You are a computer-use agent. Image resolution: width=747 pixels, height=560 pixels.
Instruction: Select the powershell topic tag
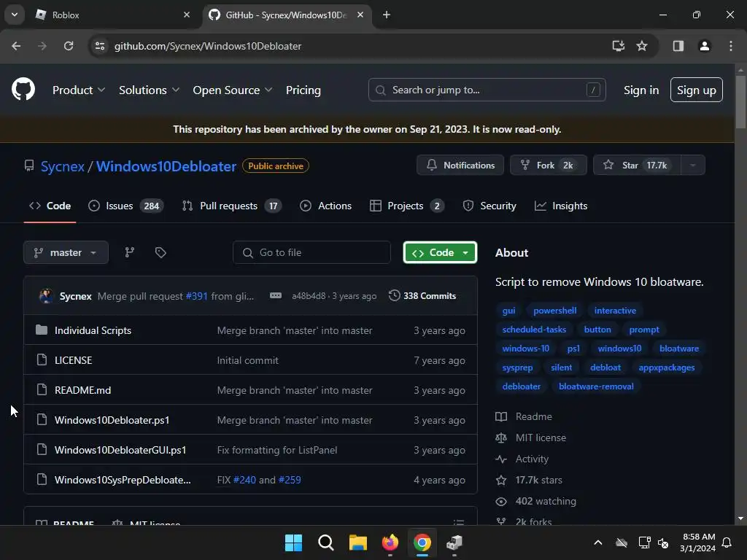[555, 311]
